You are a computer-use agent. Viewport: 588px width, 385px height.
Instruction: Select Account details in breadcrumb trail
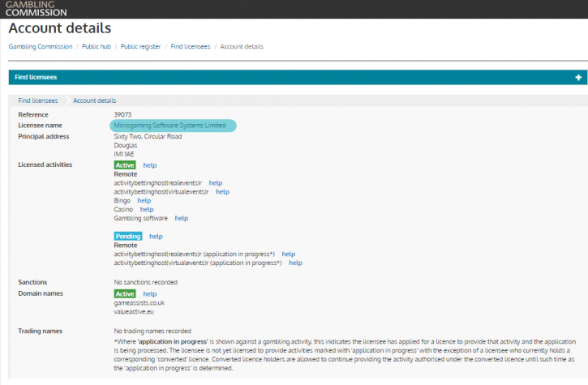(x=242, y=46)
